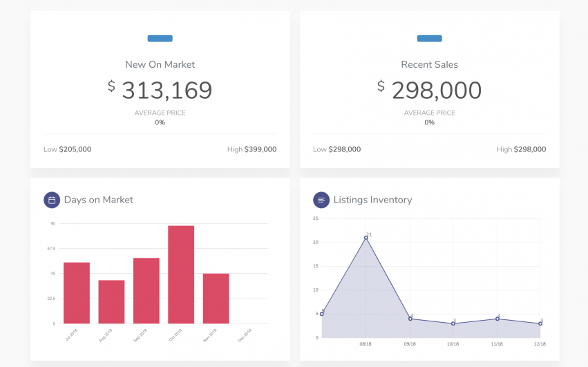Click the 10/18 data point on the inventory line
Screen dimensions: 588x367
(x=453, y=323)
